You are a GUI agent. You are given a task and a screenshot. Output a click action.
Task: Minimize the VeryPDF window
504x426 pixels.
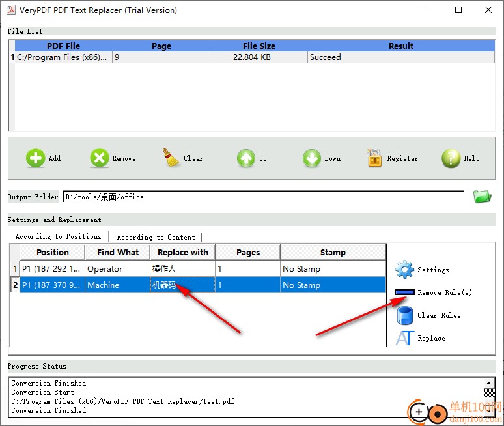point(429,10)
